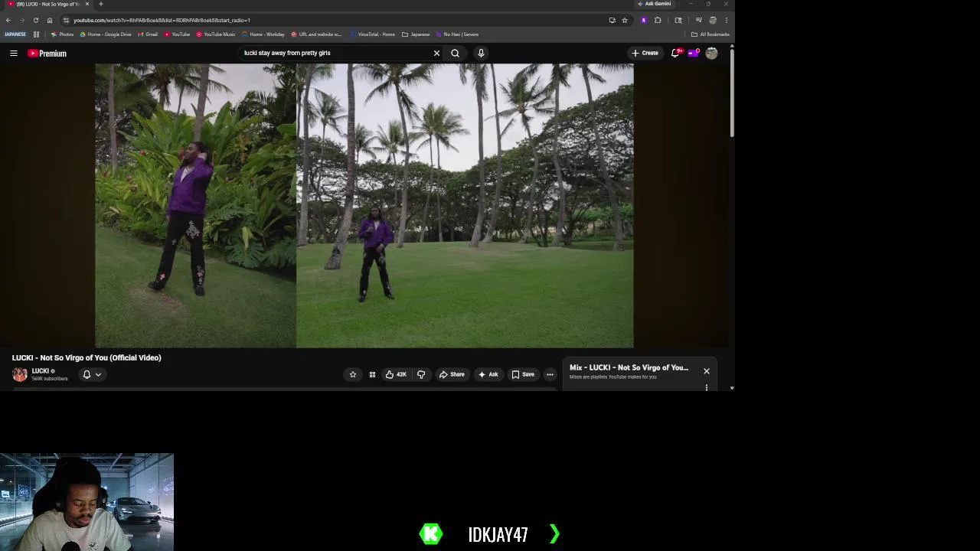Open browser home page icon

click(50, 20)
